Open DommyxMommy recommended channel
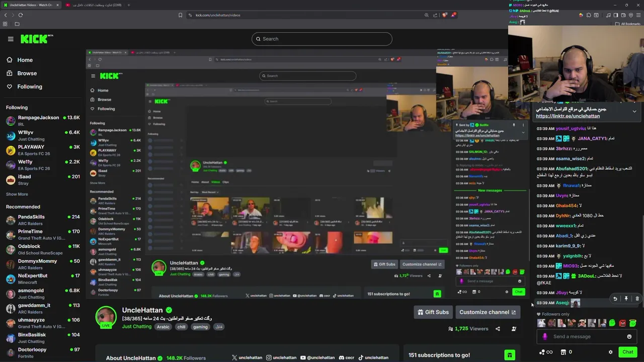This screenshot has width=644, height=362. pos(43,264)
